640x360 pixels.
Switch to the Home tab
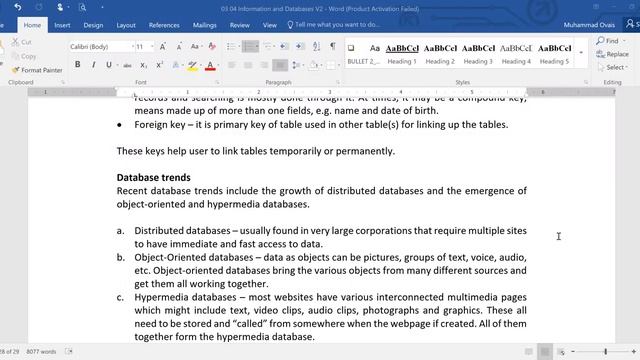[x=32, y=25]
